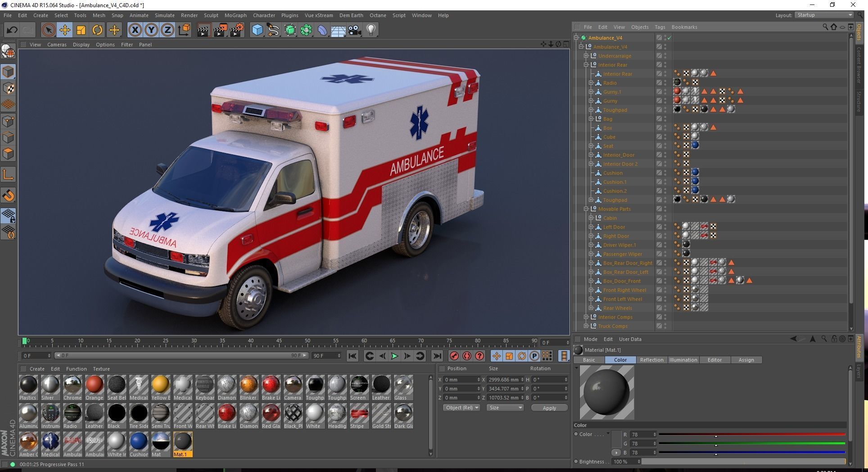Select the Move tool in toolbar
Viewport: 868px width, 472px height.
(64, 30)
